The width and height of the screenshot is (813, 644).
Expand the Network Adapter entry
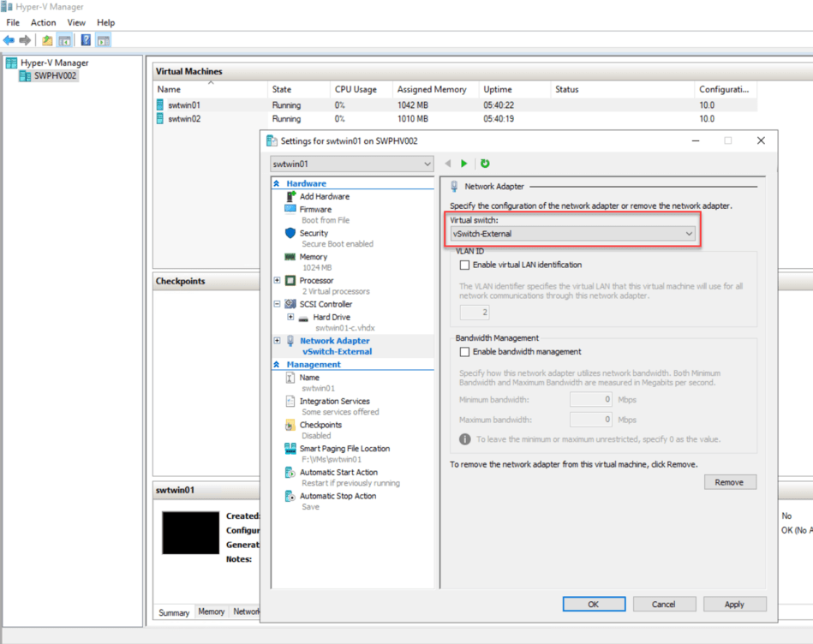point(278,340)
